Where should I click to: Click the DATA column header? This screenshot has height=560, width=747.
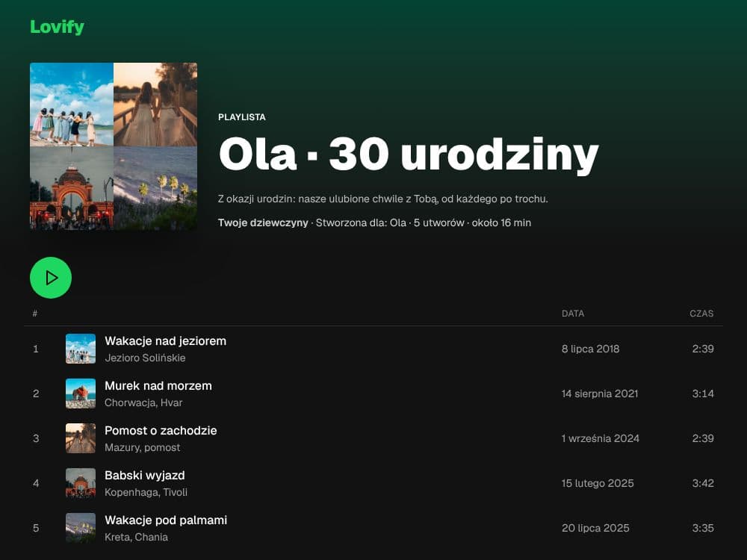pos(573,314)
